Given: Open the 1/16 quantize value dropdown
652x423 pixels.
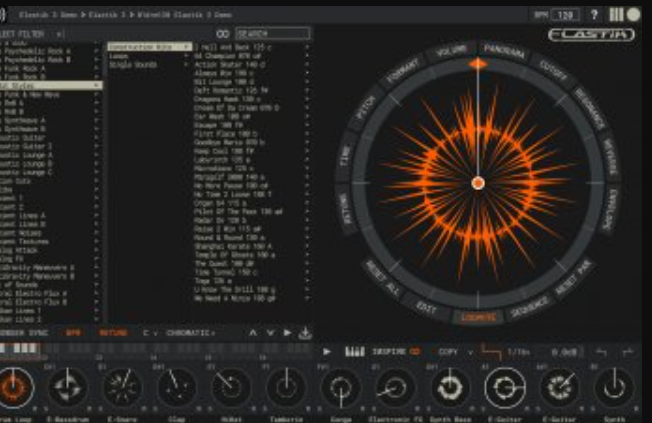Looking at the screenshot, I should coord(518,352).
